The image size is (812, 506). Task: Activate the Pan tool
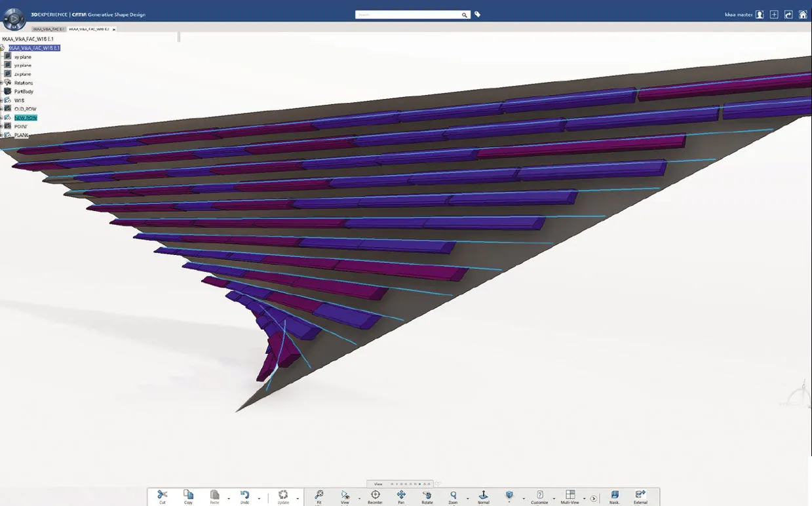click(401, 495)
